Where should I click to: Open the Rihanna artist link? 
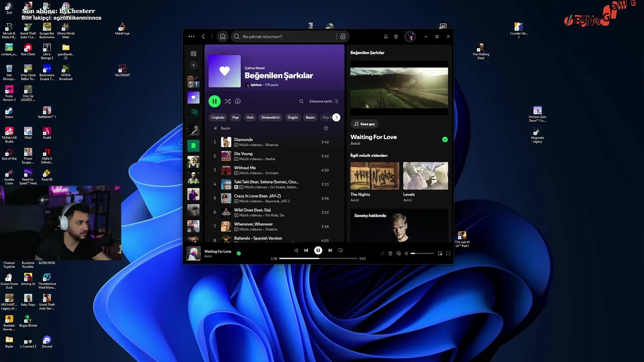click(x=272, y=145)
